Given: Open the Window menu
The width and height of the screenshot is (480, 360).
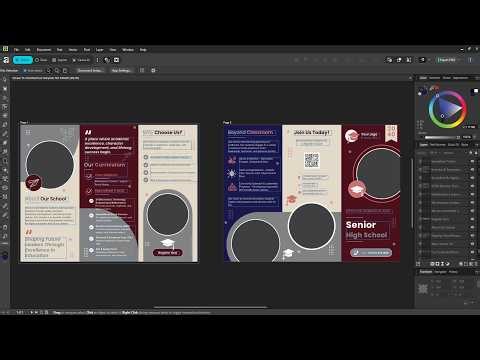Looking at the screenshot, I should click(x=128, y=50).
